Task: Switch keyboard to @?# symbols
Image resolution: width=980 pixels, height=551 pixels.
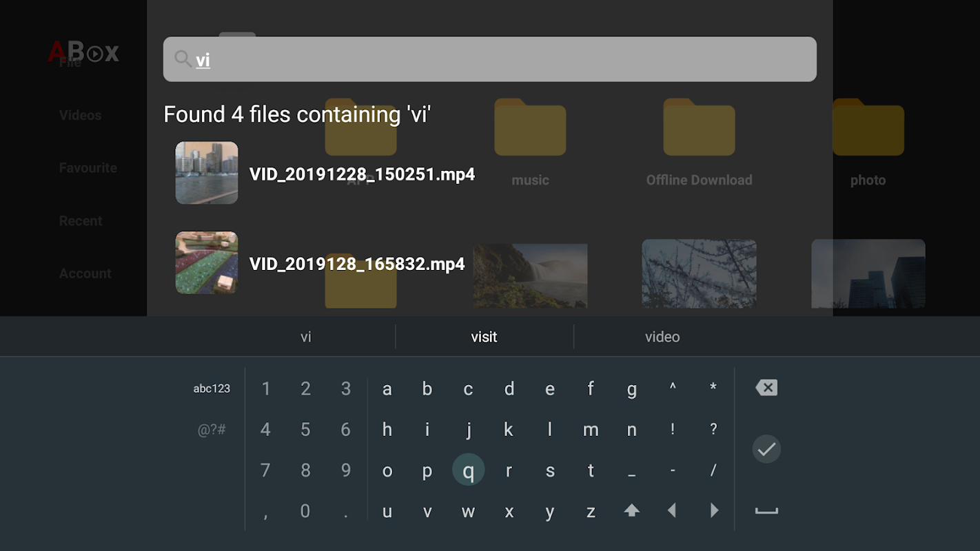Action: pyautogui.click(x=212, y=430)
